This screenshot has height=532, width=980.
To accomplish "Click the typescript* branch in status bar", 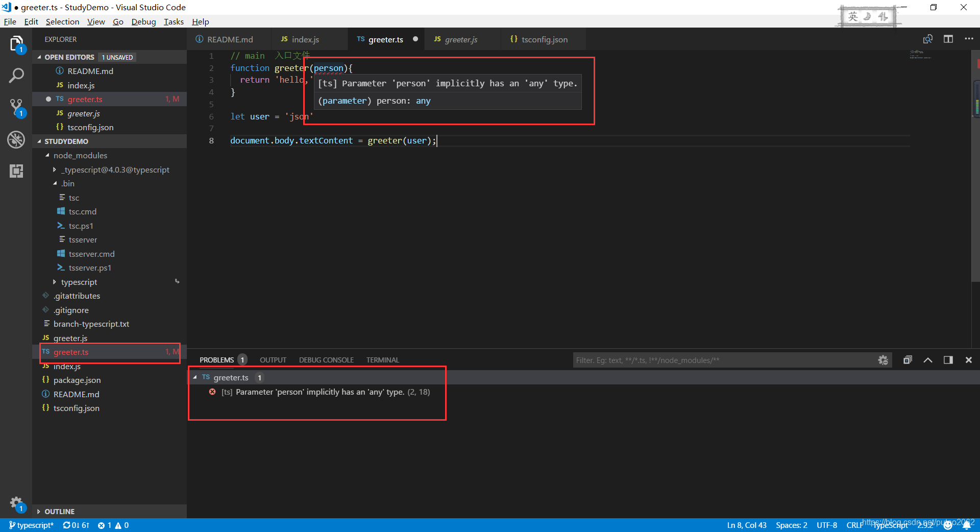I will tap(31, 525).
